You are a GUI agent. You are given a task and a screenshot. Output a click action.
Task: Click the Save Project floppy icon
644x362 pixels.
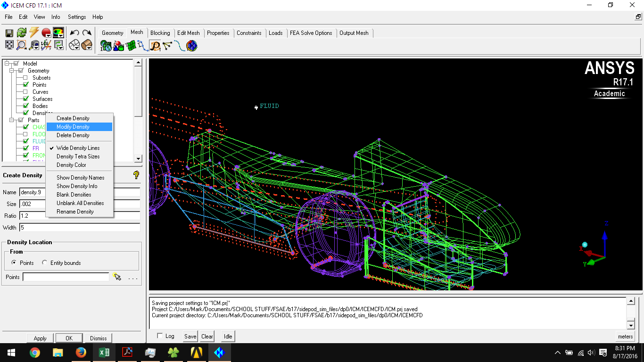(x=9, y=33)
